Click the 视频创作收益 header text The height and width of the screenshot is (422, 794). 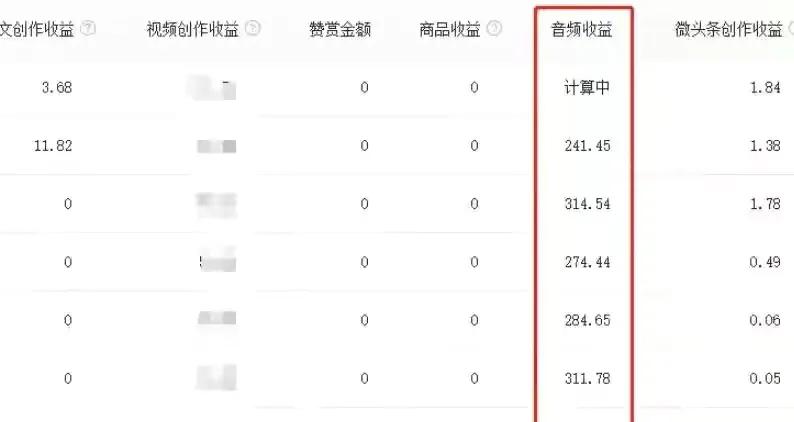pyautogui.click(x=192, y=30)
